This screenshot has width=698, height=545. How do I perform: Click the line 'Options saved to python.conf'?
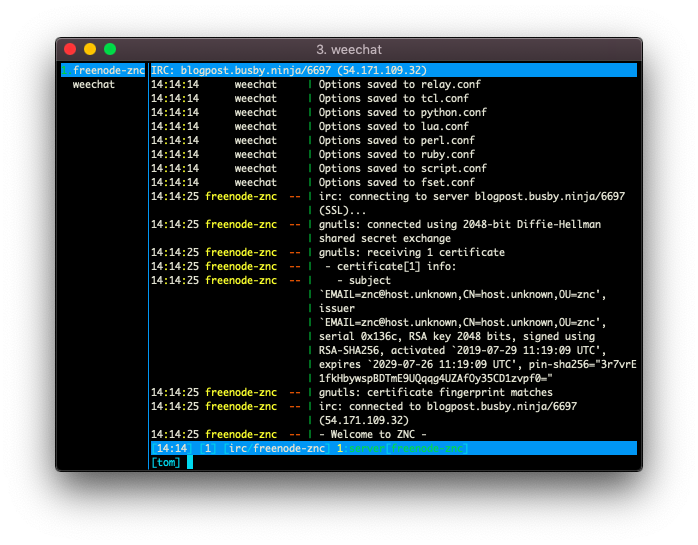click(402, 113)
